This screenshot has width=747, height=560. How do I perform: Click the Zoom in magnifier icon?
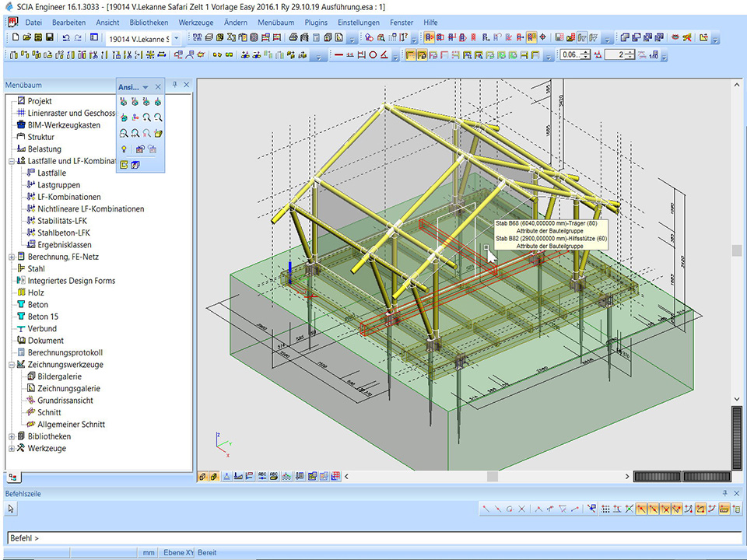[146, 117]
